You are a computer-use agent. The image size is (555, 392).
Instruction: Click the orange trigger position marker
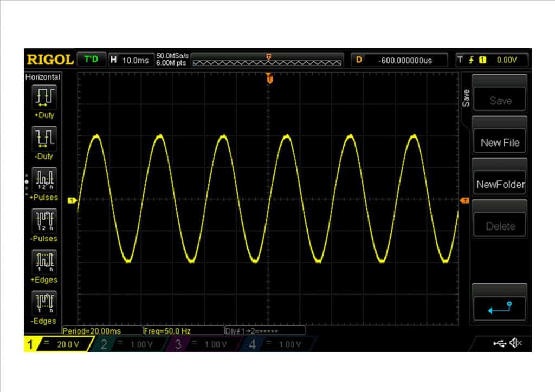pos(269,79)
